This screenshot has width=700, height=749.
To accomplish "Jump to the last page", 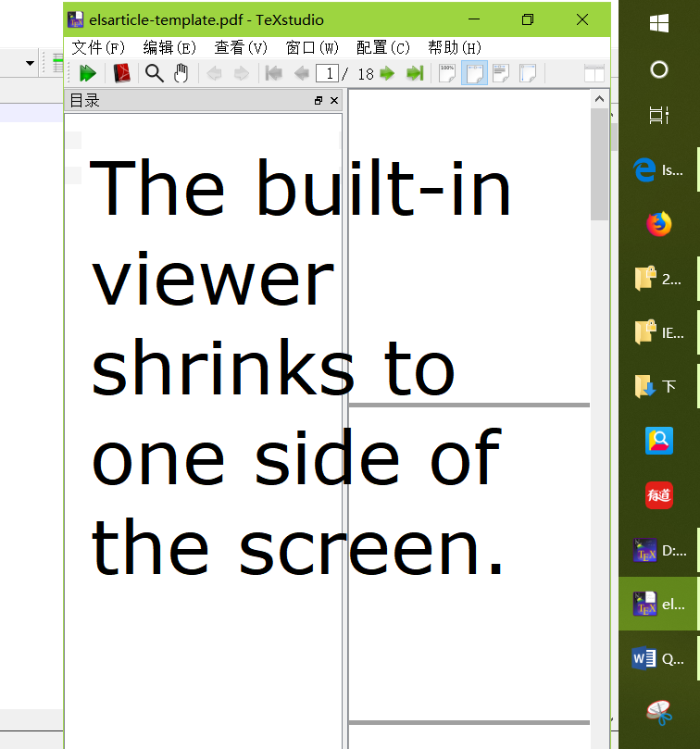I will (415, 73).
